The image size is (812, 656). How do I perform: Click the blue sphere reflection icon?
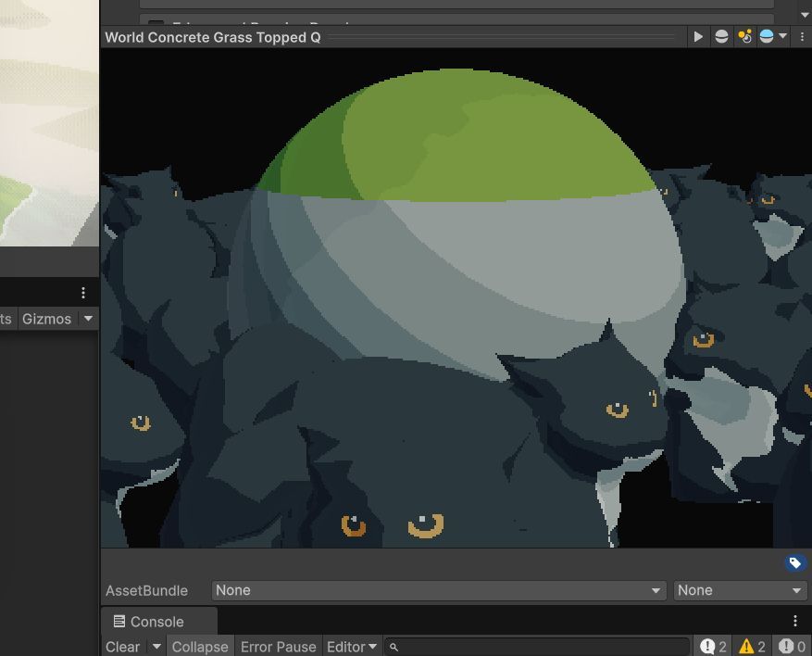click(767, 37)
